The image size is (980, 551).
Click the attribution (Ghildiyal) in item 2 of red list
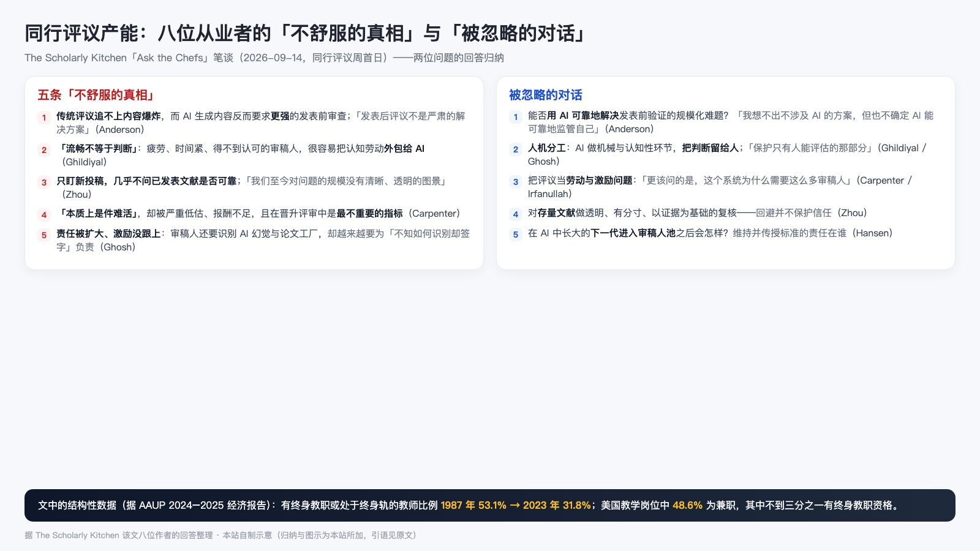(83, 162)
